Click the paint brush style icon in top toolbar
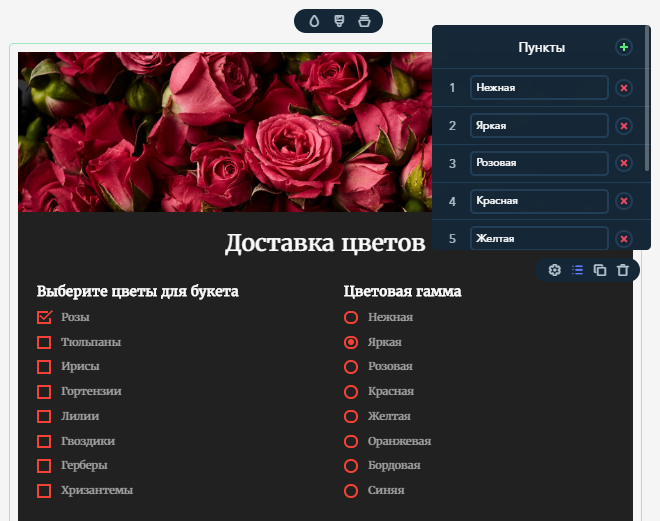The height and width of the screenshot is (521, 660). click(x=339, y=21)
